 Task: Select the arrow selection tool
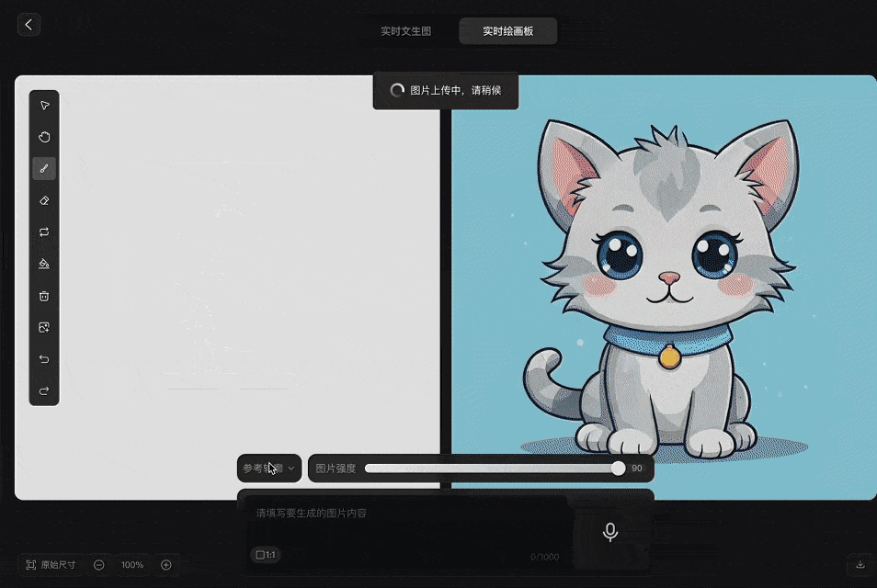pos(44,105)
